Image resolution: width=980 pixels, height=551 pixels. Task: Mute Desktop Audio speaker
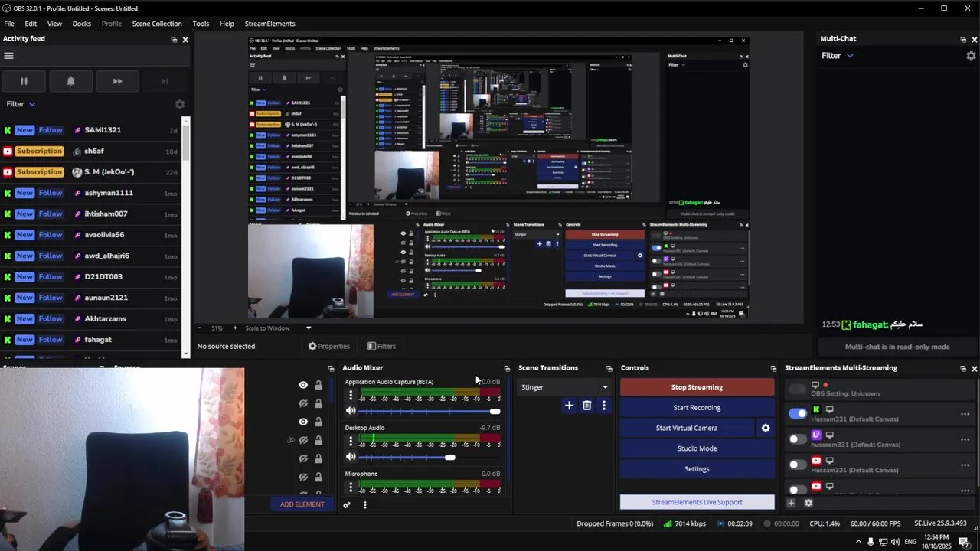click(x=351, y=457)
